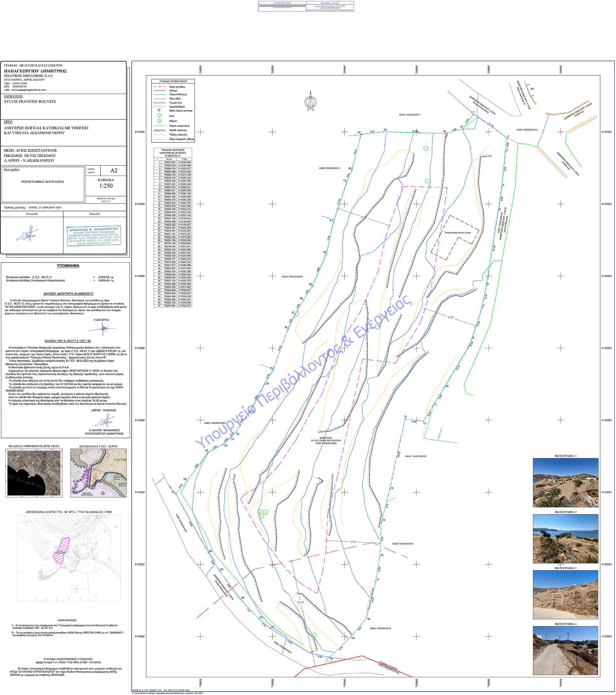Click the ΠΑΠΑΓΕΩΡΓΙΟΥ ΔΗΜΗΤΡΙΟΣ office name
616x695 pixels.
[35, 71]
